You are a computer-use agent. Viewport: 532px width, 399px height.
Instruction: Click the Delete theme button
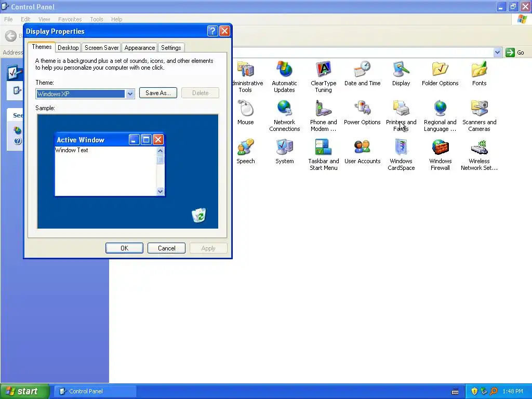(x=200, y=93)
